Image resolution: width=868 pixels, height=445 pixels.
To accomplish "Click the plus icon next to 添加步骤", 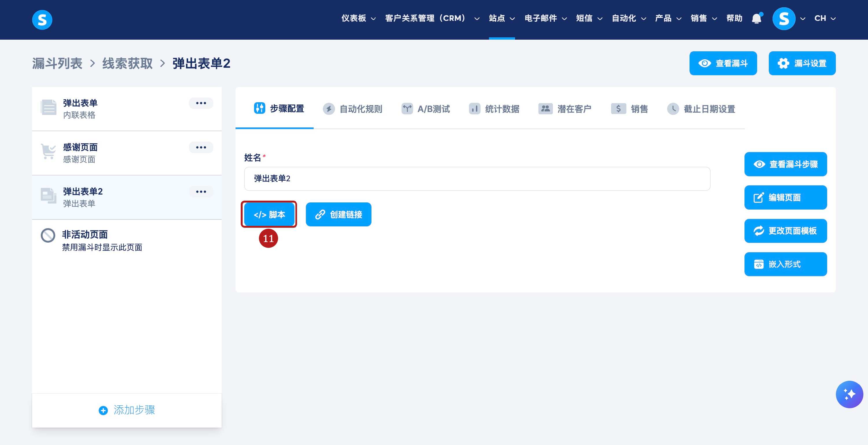I will (x=103, y=410).
